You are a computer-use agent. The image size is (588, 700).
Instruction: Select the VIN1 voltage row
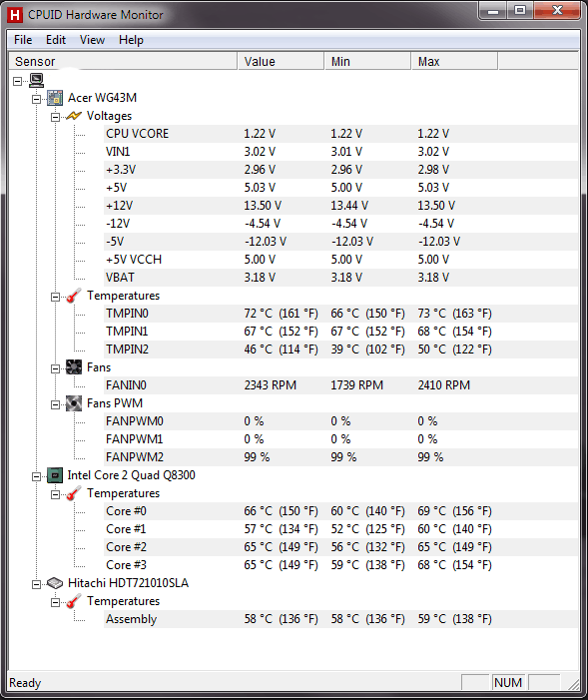(x=341, y=152)
